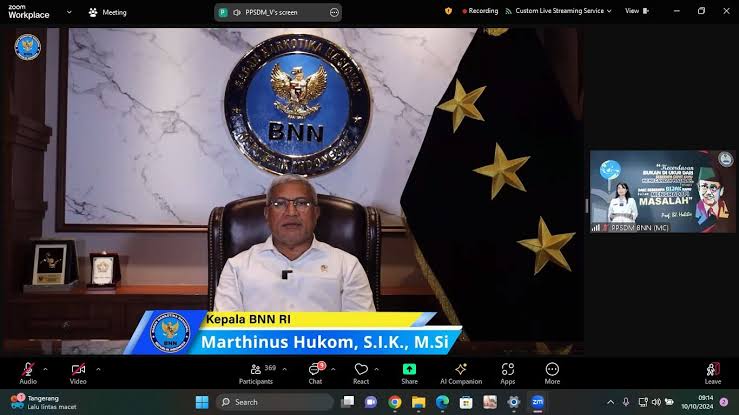Image resolution: width=739 pixels, height=415 pixels.
Task: Expand chat options arrow
Action: pos(333,369)
